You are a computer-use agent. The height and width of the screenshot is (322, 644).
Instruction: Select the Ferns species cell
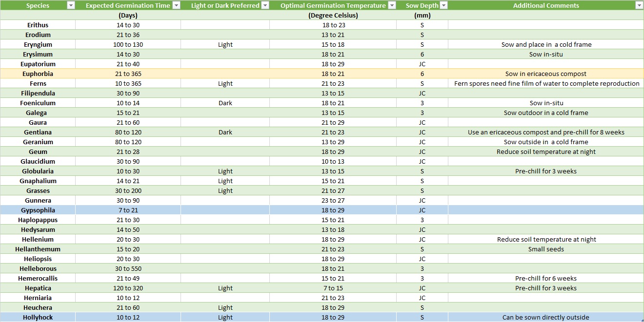[x=38, y=83]
